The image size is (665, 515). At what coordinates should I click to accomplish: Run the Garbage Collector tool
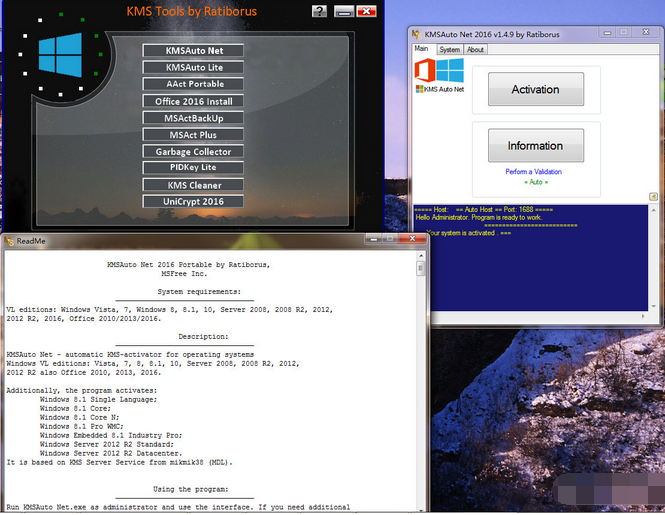[193, 151]
